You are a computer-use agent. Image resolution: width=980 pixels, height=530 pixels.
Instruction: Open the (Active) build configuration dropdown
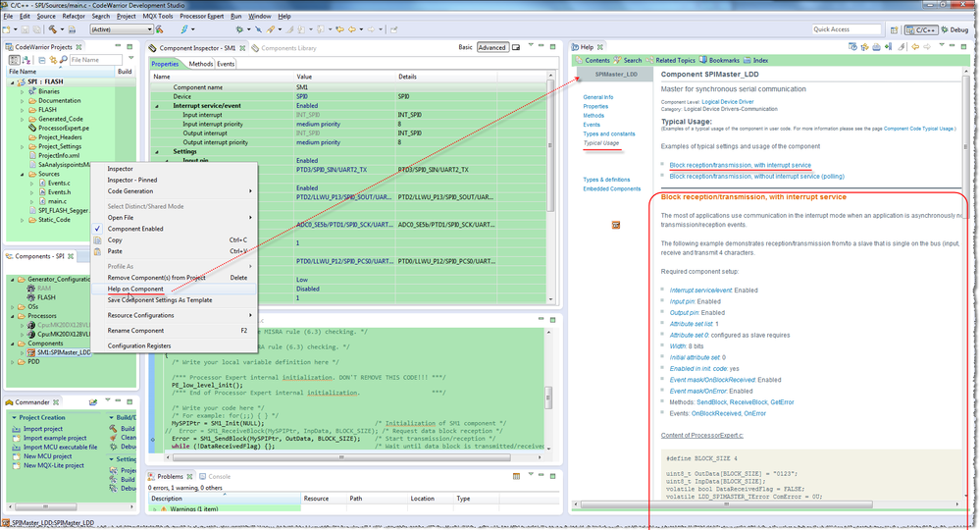point(120,29)
